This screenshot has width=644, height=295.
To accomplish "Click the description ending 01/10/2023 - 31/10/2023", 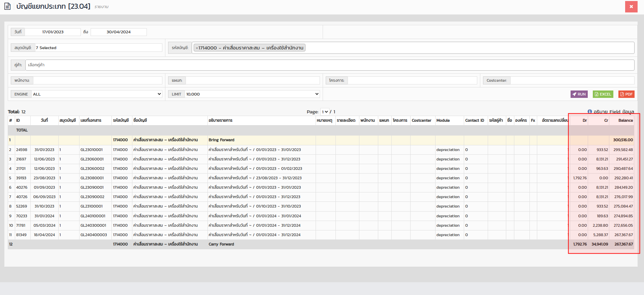I will tap(255, 206).
